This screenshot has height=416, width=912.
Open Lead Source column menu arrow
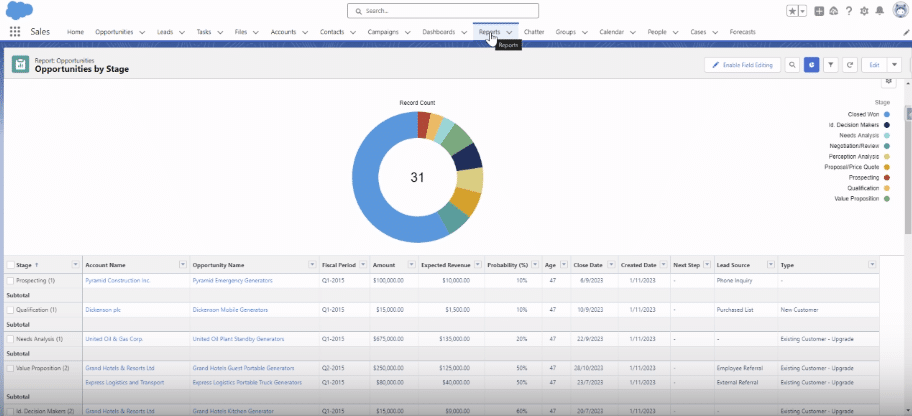pyautogui.click(x=771, y=265)
